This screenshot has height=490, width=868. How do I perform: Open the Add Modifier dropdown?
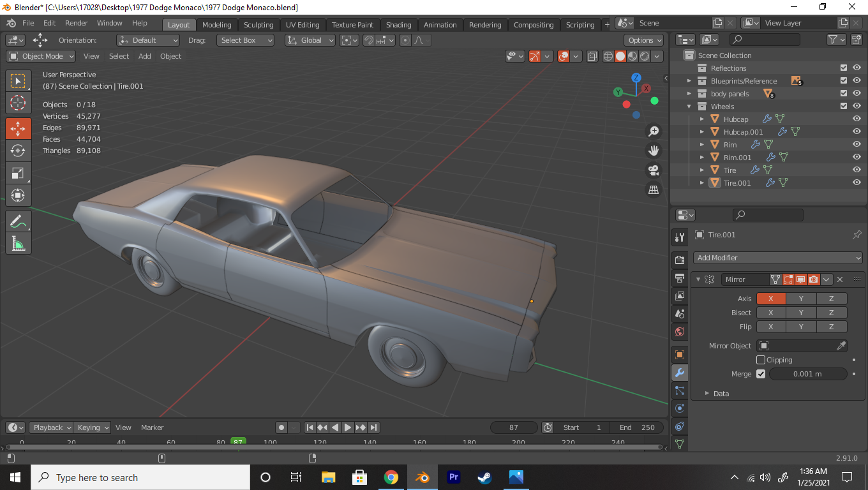(777, 258)
